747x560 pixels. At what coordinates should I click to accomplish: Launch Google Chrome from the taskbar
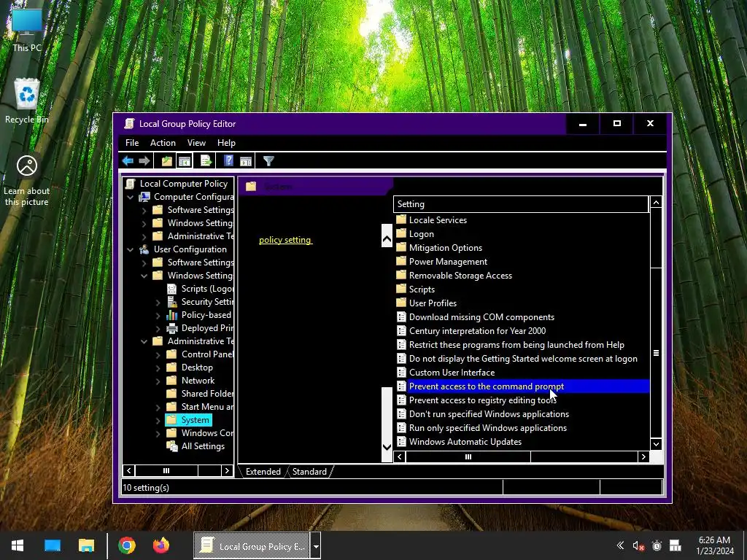click(127, 545)
